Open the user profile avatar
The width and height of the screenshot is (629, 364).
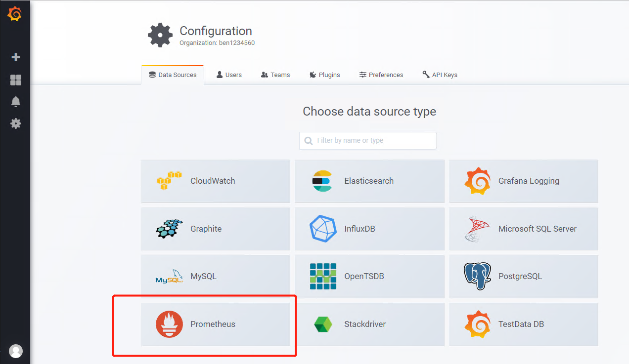pos(16,351)
